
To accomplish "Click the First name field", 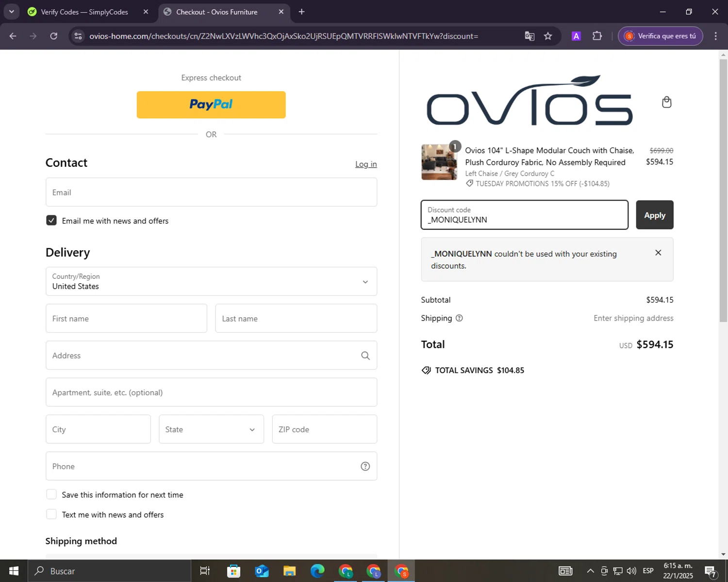I will 126,318.
